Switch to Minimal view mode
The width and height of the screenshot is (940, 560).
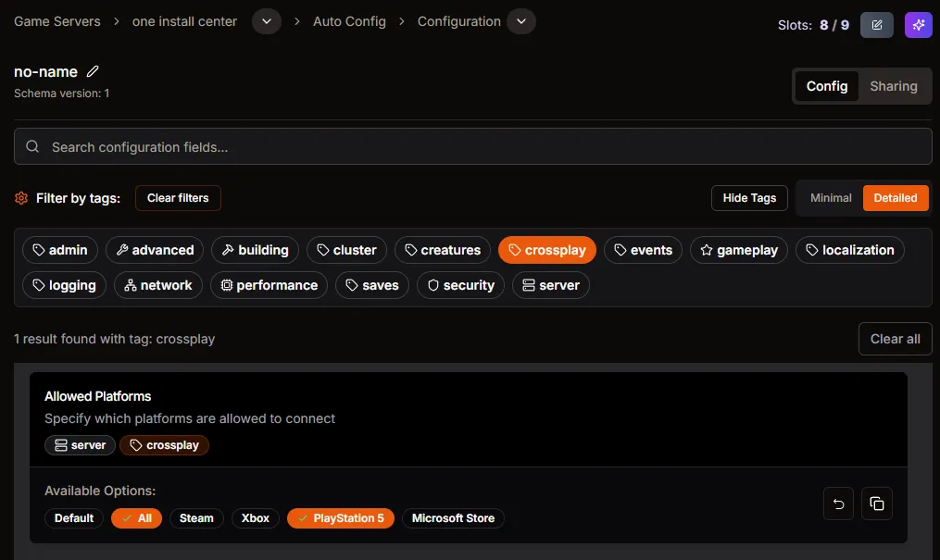[x=831, y=198]
